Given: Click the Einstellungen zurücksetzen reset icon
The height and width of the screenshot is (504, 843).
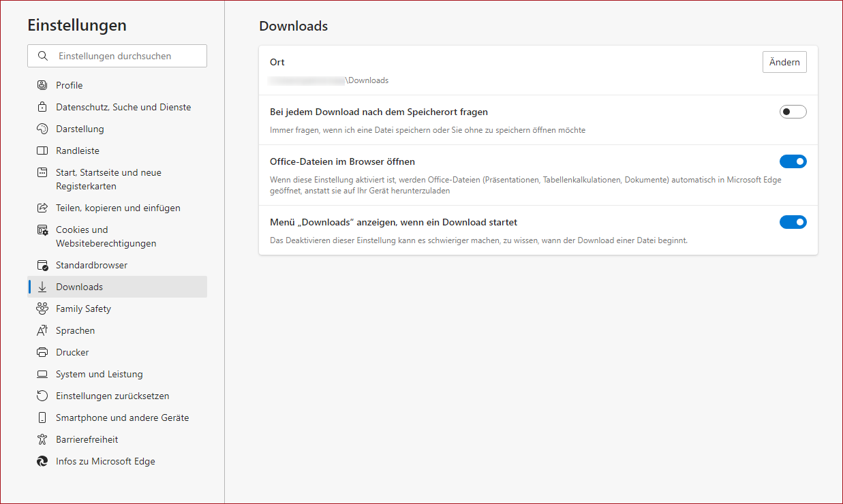Looking at the screenshot, I should [42, 396].
